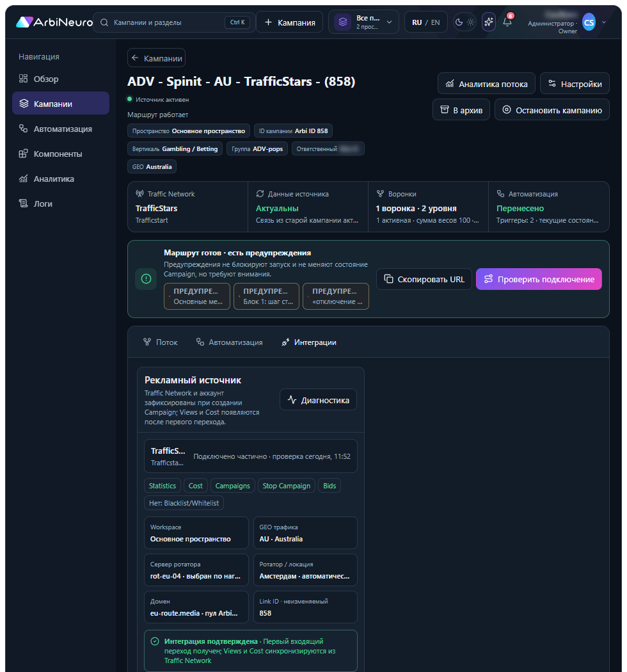Click the 'Arbi ID 858' campaign ID chip
The height and width of the screenshot is (672, 627).
[x=294, y=131]
